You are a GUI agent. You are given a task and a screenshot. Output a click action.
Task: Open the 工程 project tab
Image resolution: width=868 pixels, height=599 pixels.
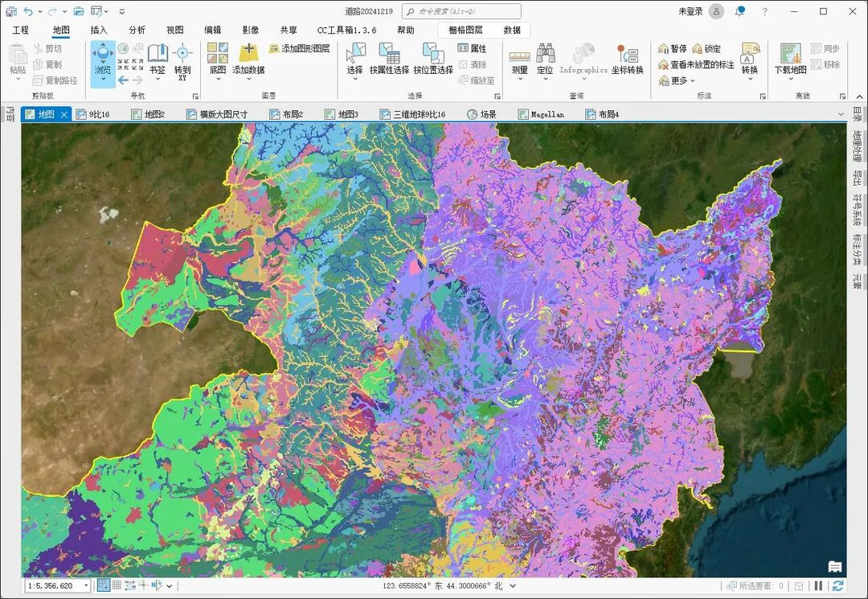(x=20, y=30)
